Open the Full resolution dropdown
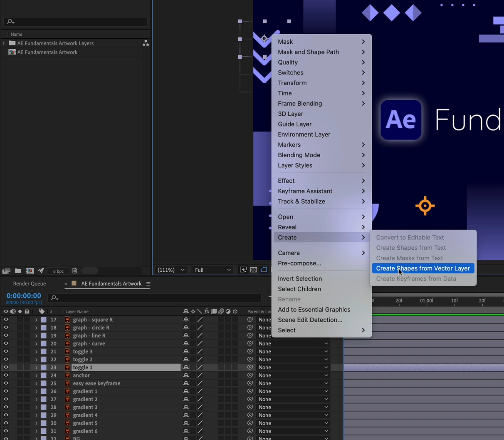This screenshot has height=440, width=504. point(212,270)
